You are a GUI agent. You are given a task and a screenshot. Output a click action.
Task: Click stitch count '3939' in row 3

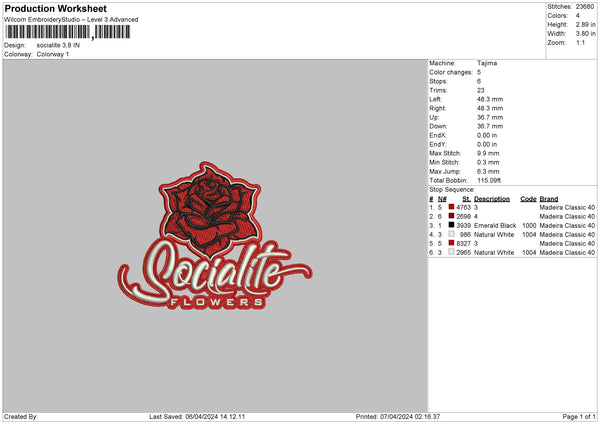click(463, 225)
